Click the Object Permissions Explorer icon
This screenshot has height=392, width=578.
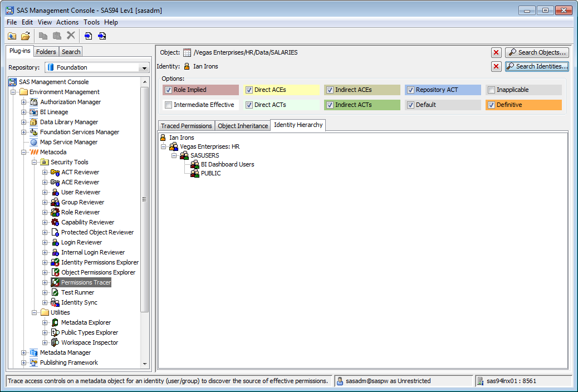[55, 272]
